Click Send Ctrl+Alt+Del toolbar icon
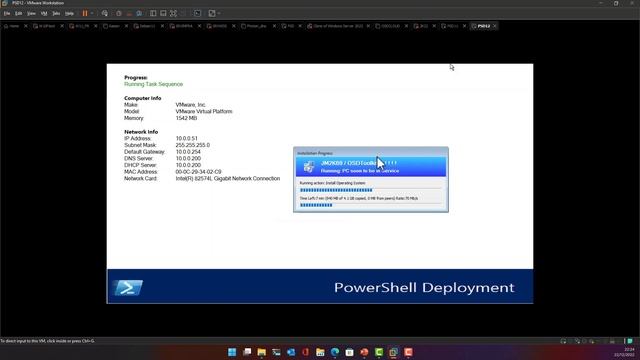Screen dimensions: 640x360 click(x=105, y=13)
